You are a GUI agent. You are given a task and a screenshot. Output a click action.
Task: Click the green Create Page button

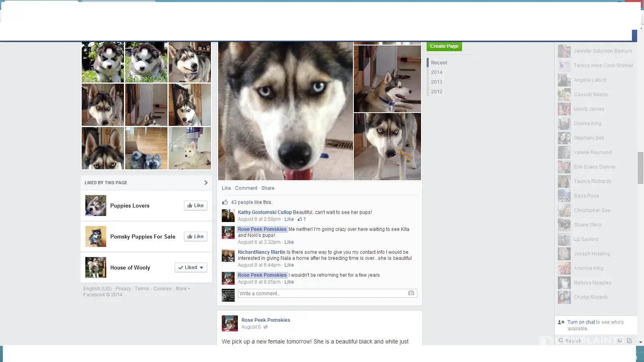(x=444, y=46)
